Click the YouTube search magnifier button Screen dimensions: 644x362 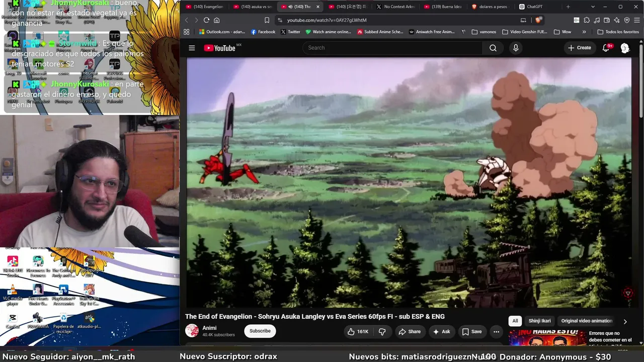pyautogui.click(x=493, y=48)
